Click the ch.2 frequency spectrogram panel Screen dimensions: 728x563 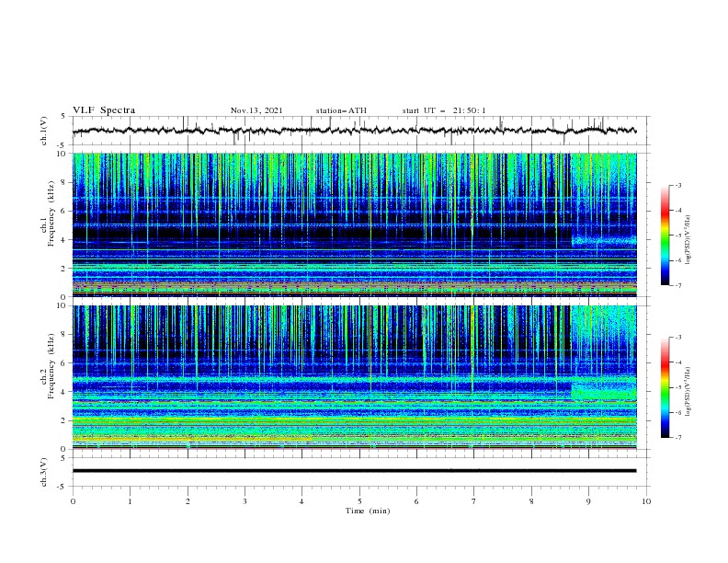point(354,377)
